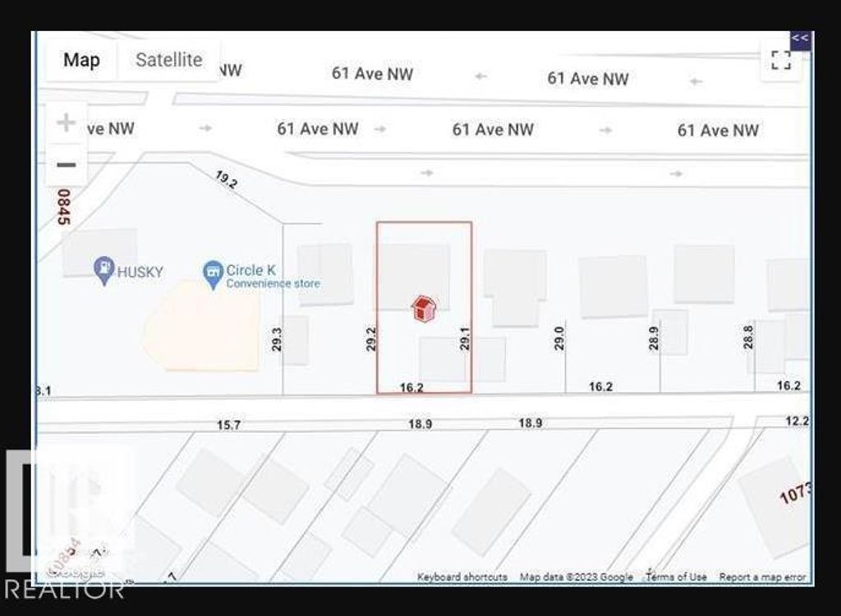
Task: Report a map error
Action: coord(763,577)
